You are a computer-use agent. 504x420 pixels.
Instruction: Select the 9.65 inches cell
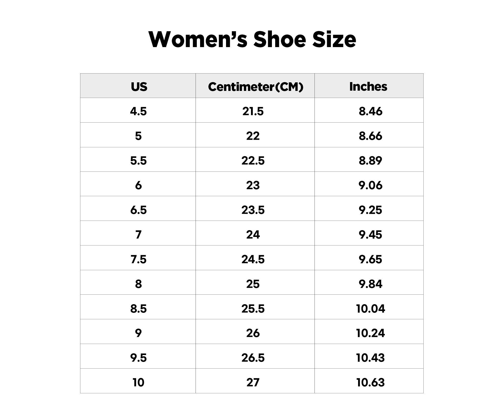coord(369,258)
